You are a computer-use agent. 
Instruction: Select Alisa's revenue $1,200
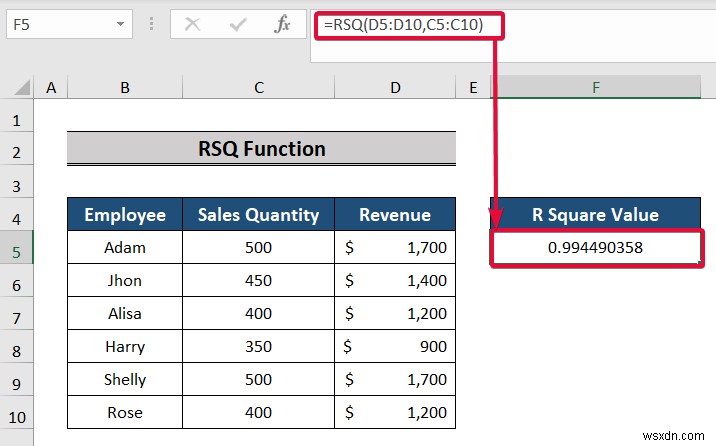point(395,313)
